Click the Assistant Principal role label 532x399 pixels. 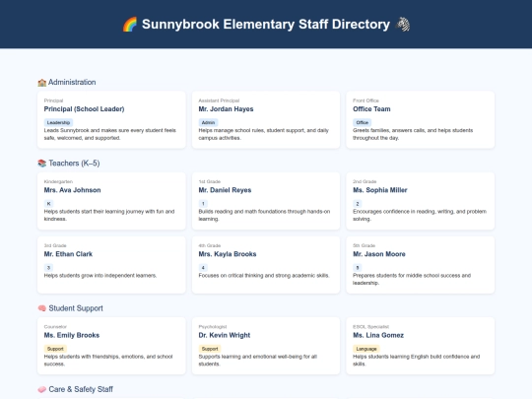click(x=219, y=100)
